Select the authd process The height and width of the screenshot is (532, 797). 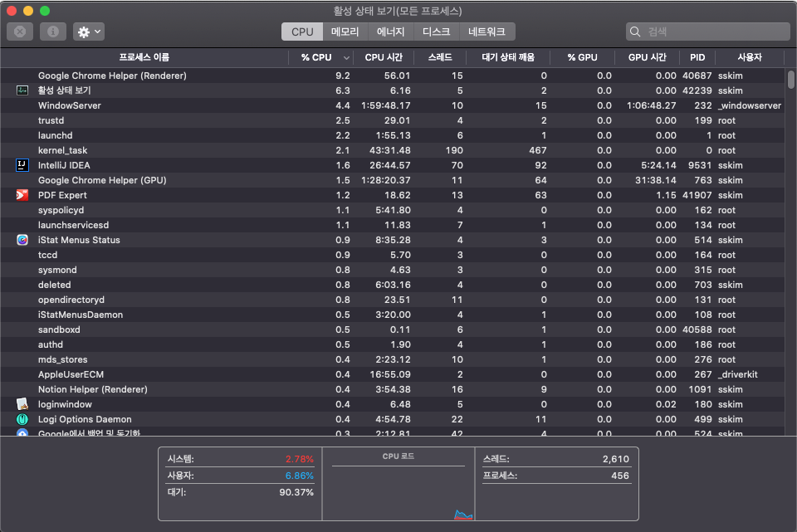click(x=393, y=344)
